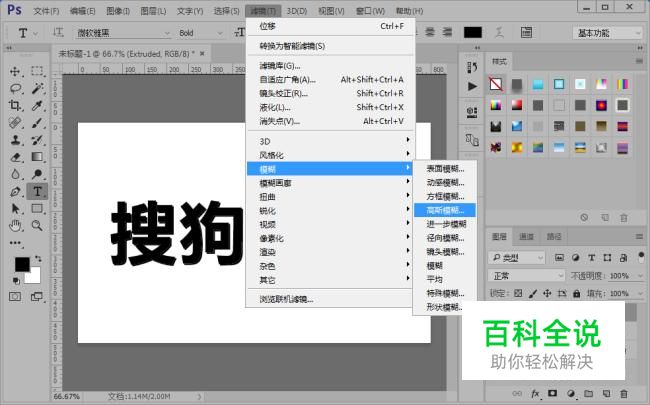Click the Quick Mask mode icon
This screenshot has height=405, width=650.
tap(15, 297)
